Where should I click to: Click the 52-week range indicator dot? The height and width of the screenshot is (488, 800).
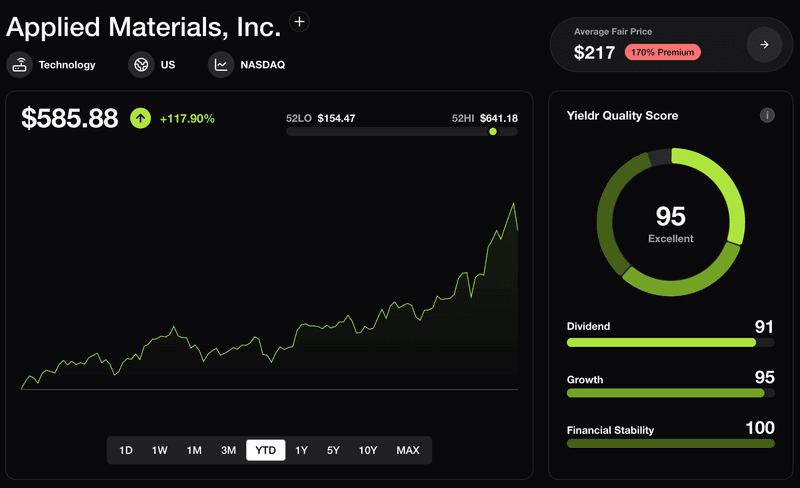[493, 132]
